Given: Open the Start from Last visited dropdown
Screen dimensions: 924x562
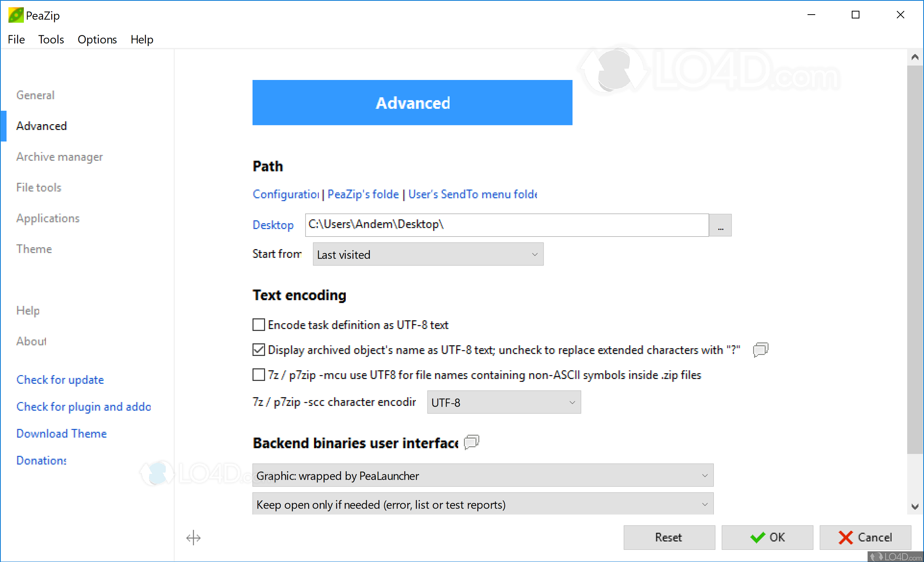Looking at the screenshot, I should (428, 254).
